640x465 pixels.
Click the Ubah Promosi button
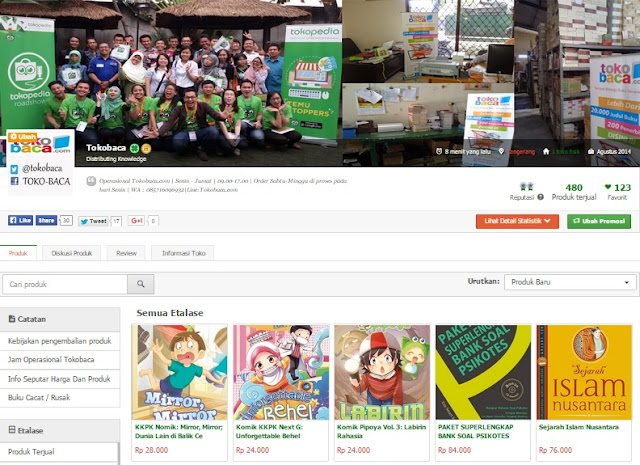point(599,221)
